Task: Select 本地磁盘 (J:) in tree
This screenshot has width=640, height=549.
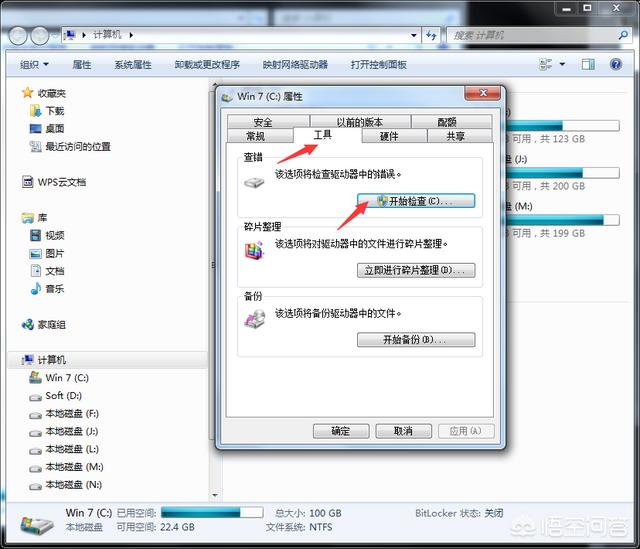Action: coord(64,431)
